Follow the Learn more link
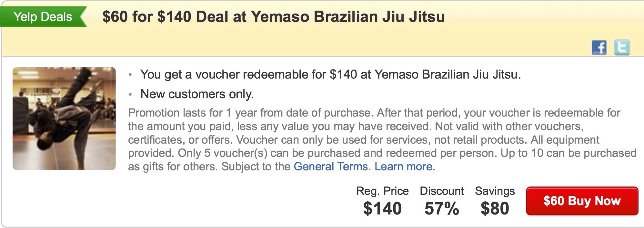Image resolution: width=644 pixels, height=228 pixels. pos(403,166)
